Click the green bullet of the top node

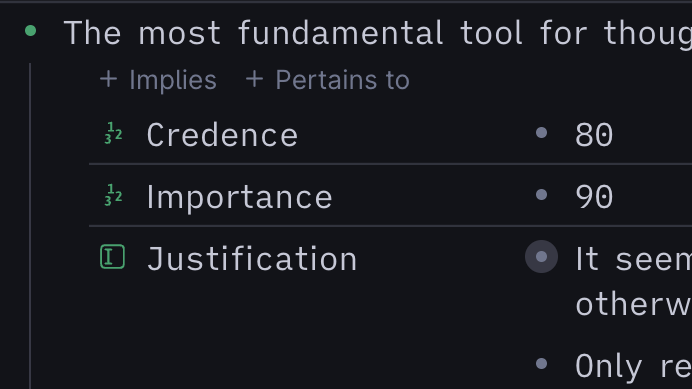pos(30,30)
